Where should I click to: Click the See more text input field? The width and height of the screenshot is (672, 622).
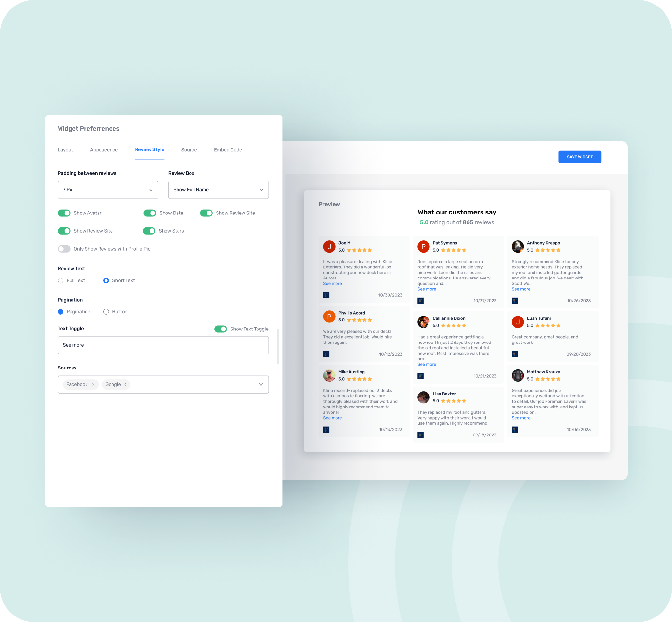163,345
